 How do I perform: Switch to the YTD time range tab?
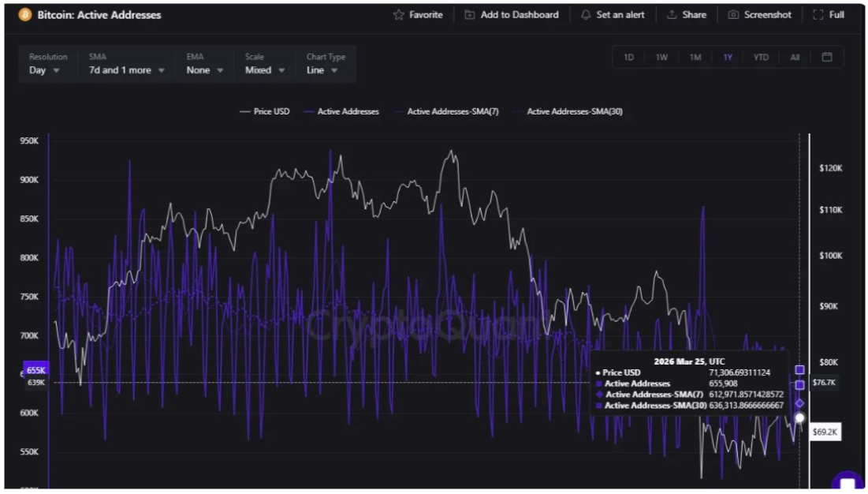761,57
